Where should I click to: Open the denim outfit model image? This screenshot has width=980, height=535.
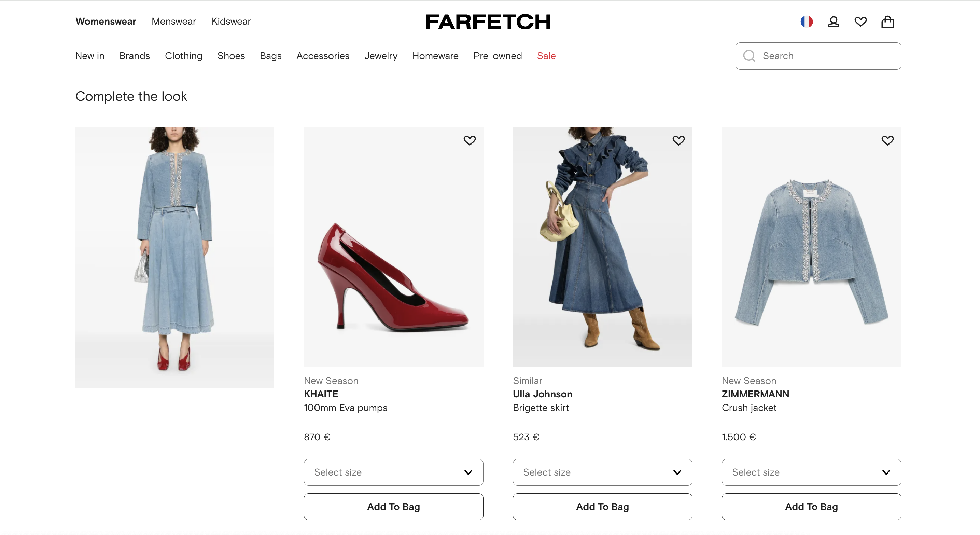coord(174,257)
